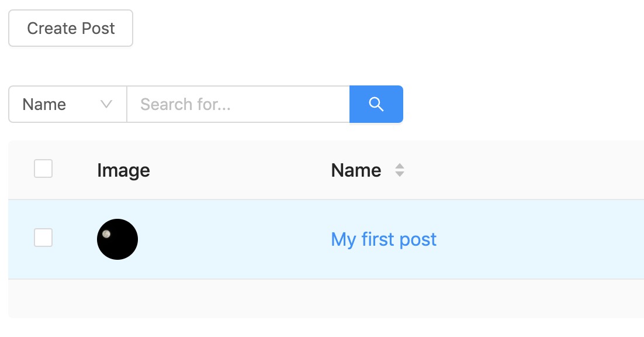Click the small moon spot in thumbnail
Screen dimensions: 644x337
[x=106, y=234]
